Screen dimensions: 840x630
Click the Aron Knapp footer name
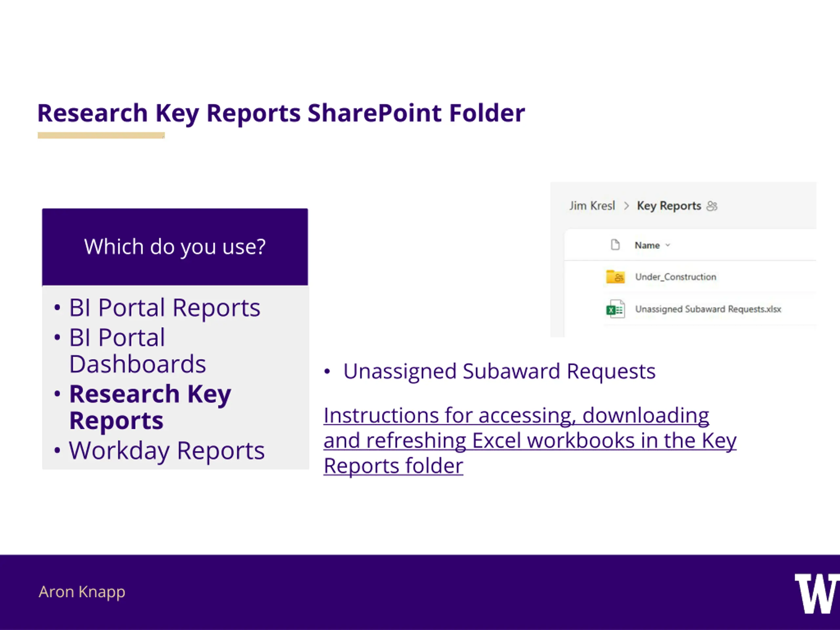point(82,592)
